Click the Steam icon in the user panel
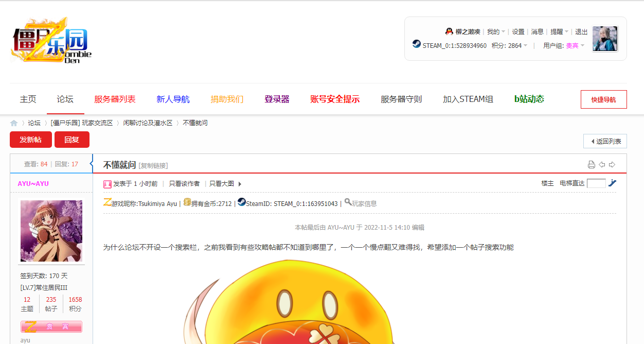 [x=417, y=44]
